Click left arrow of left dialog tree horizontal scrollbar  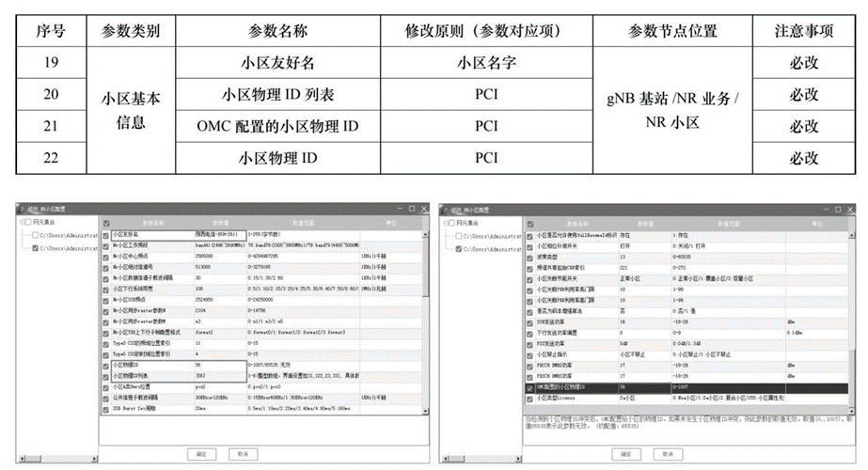(x=23, y=459)
